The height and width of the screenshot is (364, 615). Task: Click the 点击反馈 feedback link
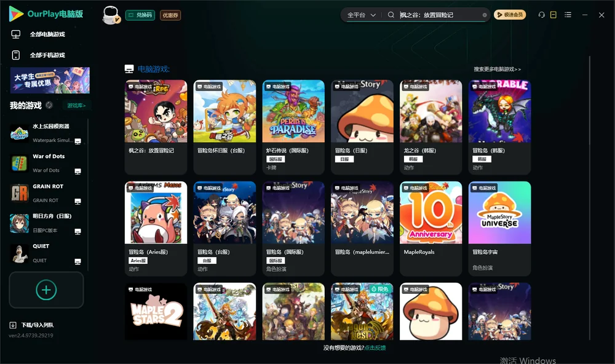click(x=375, y=347)
